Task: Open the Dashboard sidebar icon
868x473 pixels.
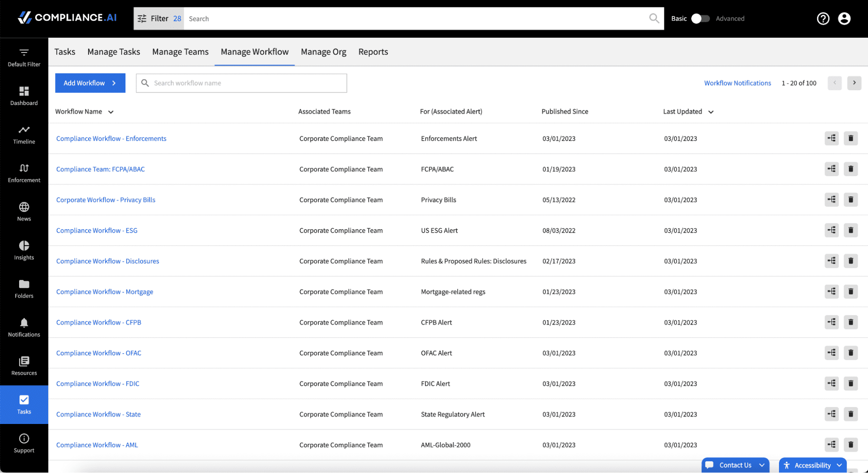Action: (24, 96)
